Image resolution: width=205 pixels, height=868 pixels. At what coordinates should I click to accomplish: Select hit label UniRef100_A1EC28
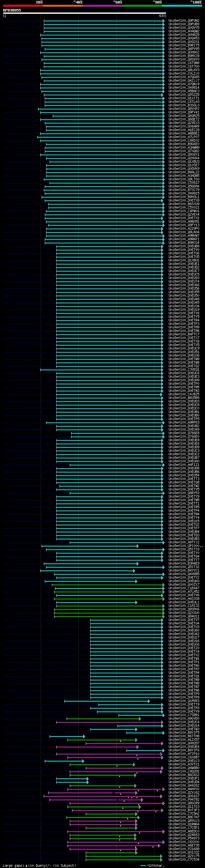(184, 130)
